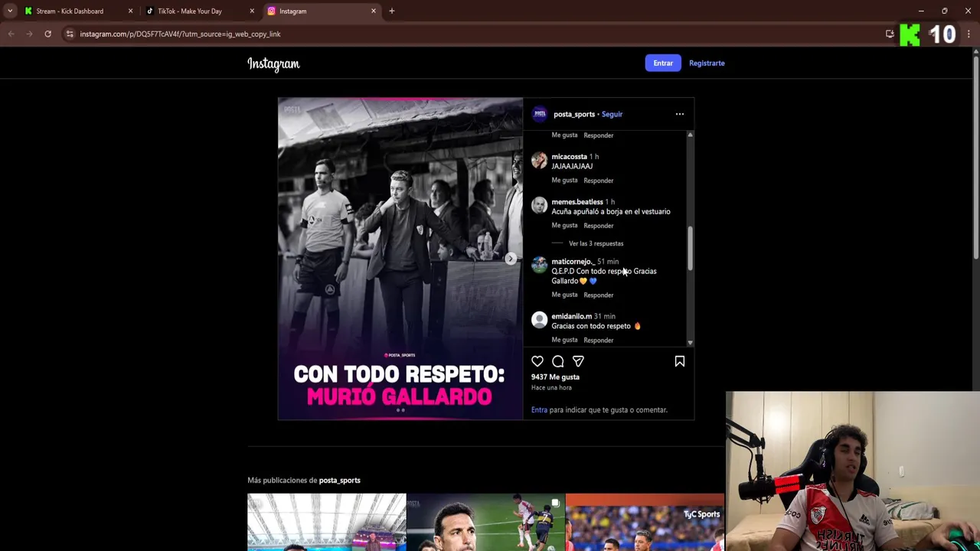Screen dimensions: 980x551
Task: Reply to micacossta's comment
Action: 598,181
